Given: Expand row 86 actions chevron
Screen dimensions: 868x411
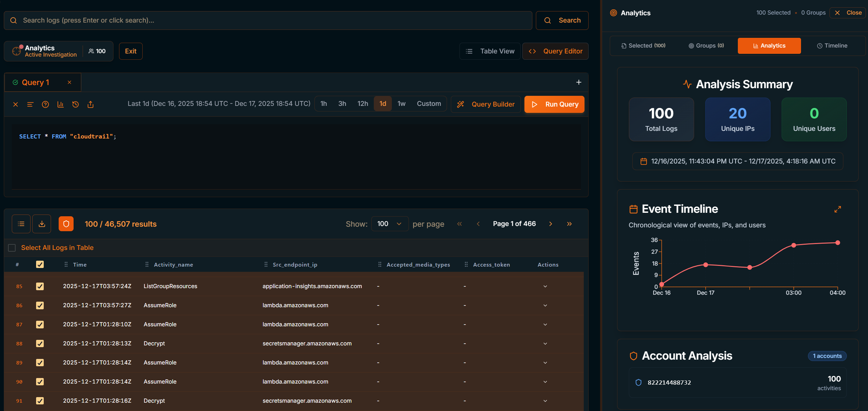Looking at the screenshot, I should click(x=545, y=305).
